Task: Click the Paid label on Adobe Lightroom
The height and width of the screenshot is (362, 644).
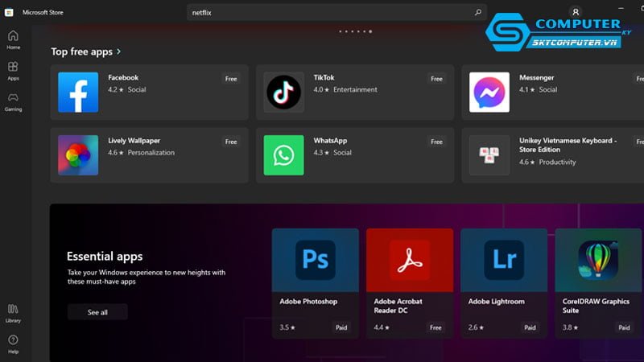Action: coord(530,327)
